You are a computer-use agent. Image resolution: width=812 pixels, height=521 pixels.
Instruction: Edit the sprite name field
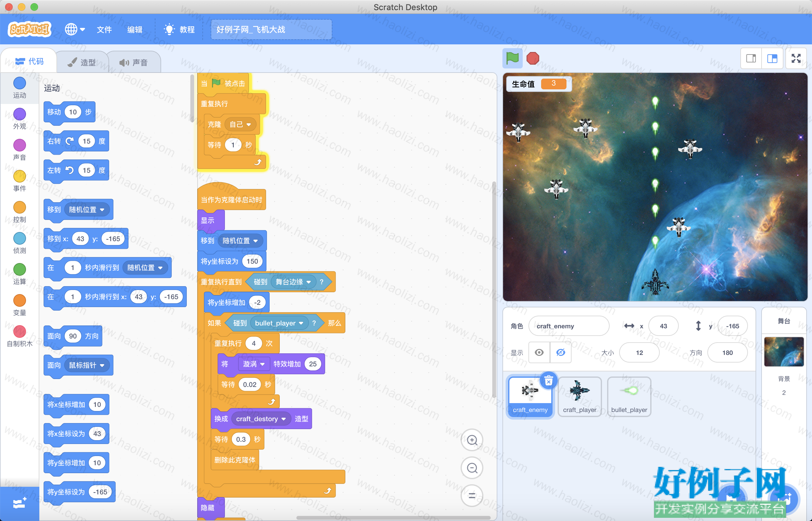tap(568, 326)
